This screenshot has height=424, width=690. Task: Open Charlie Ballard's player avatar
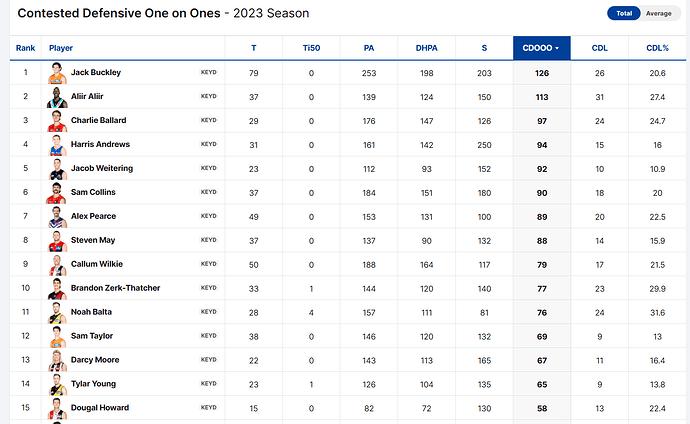pyautogui.click(x=57, y=121)
